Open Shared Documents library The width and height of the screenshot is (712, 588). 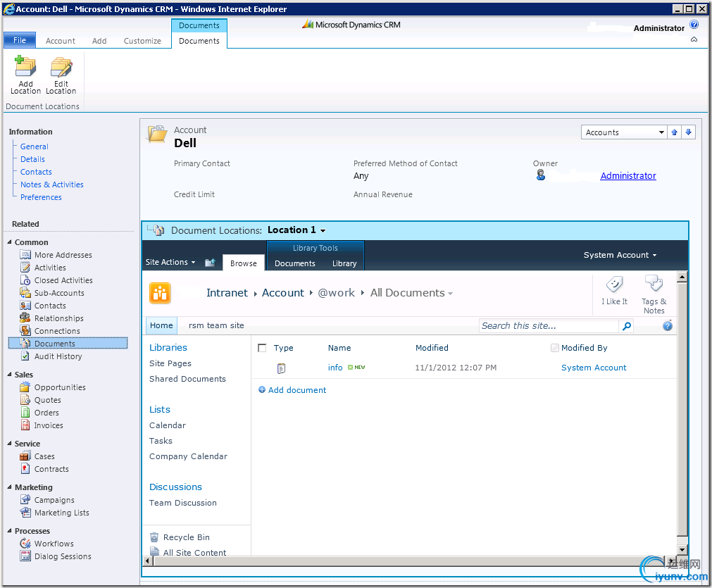187,379
